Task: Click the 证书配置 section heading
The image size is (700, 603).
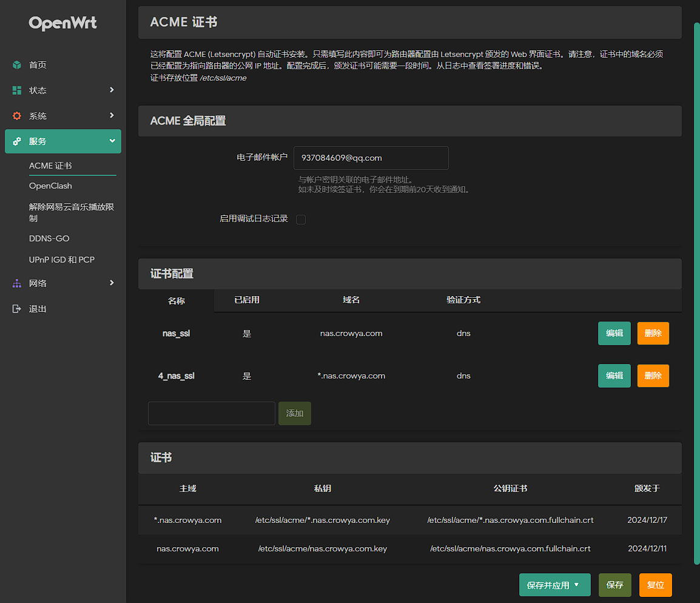Action: pyautogui.click(x=172, y=274)
